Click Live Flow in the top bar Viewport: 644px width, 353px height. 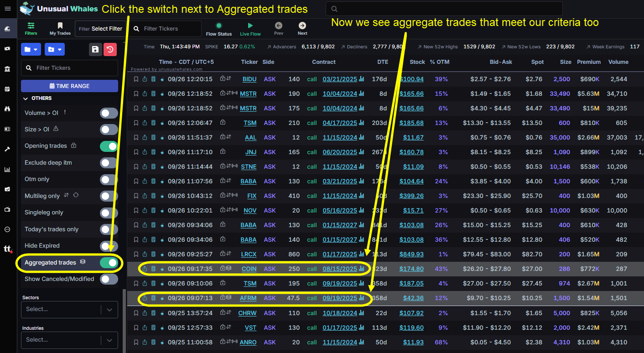pos(250,28)
